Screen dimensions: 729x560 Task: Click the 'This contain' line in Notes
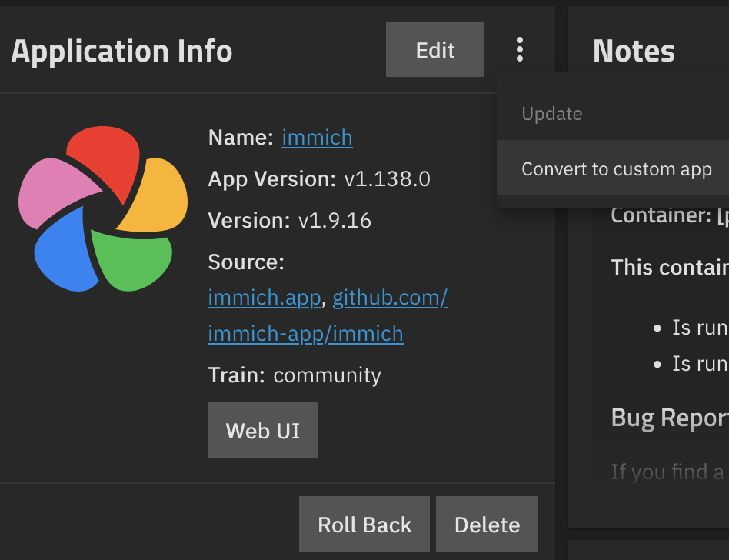coord(670,267)
